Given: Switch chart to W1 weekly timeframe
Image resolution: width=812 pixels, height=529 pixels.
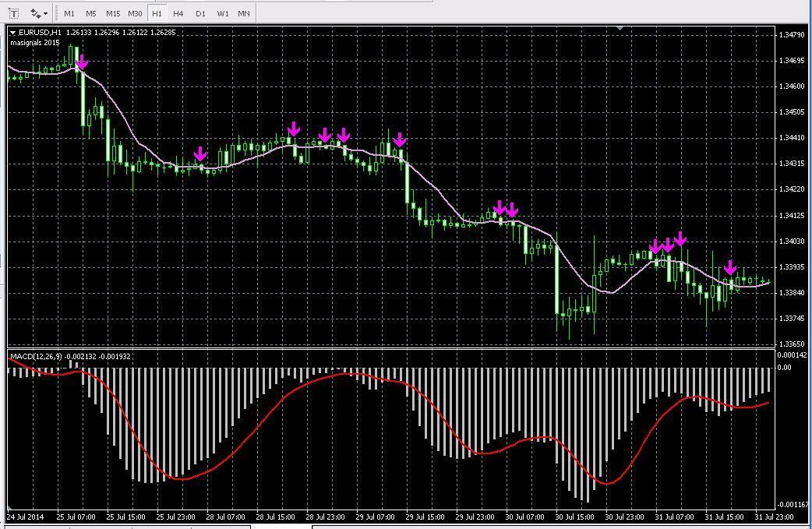Looking at the screenshot, I should 223,13.
